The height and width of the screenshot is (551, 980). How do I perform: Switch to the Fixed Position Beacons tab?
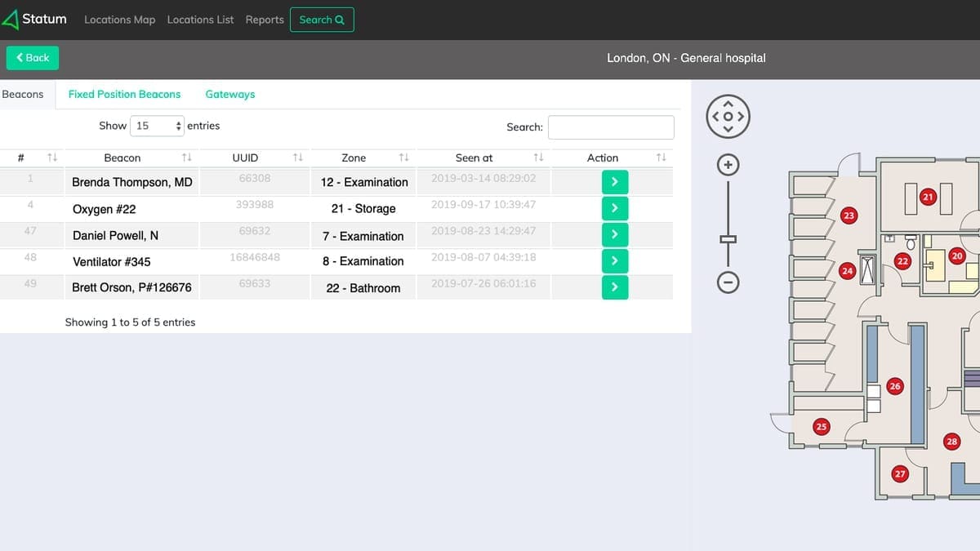[x=124, y=94]
